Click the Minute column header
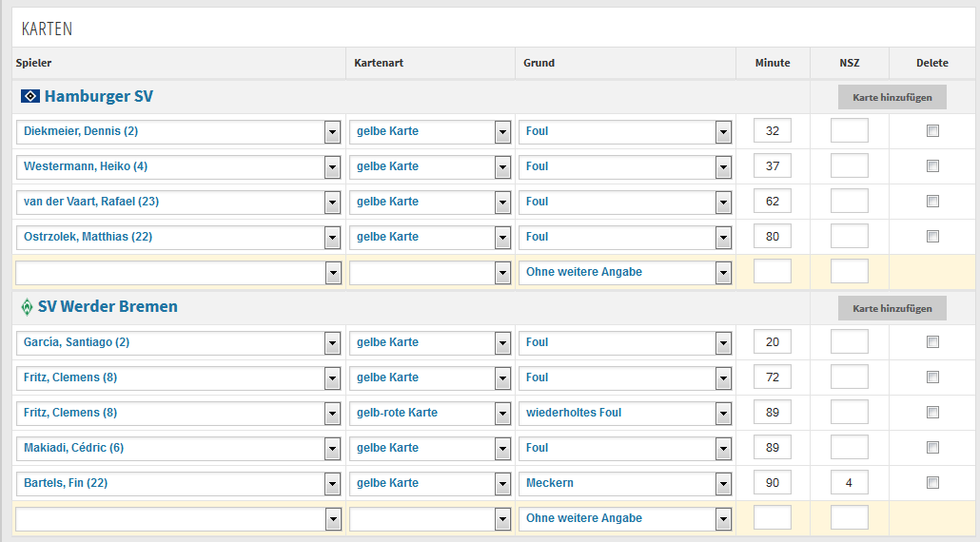Viewport: 980px width, 542px height. tap(773, 63)
